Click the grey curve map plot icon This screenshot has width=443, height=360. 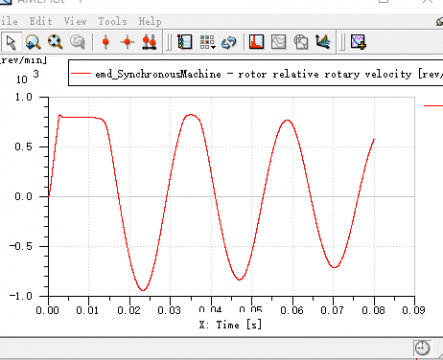[x=278, y=42]
